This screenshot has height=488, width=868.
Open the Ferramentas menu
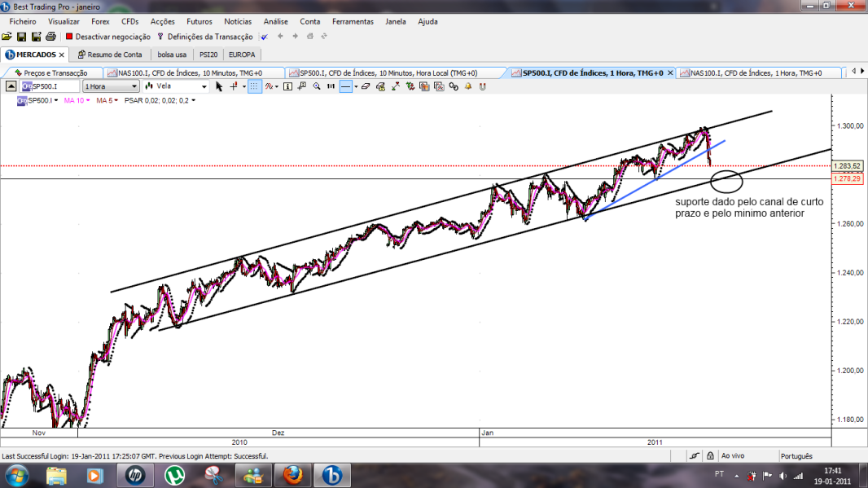(x=353, y=22)
